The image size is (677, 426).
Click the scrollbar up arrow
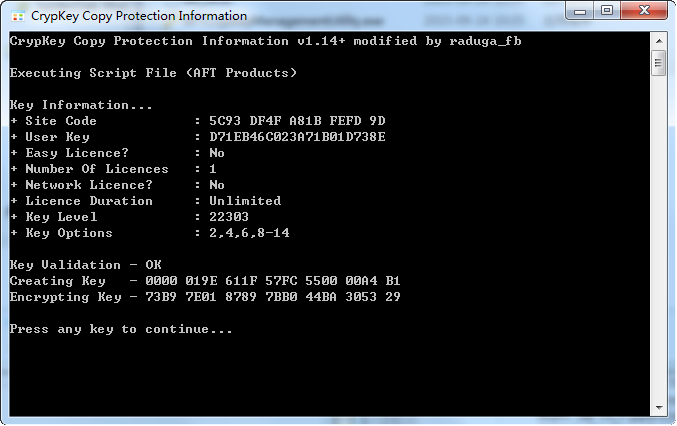tap(658, 40)
